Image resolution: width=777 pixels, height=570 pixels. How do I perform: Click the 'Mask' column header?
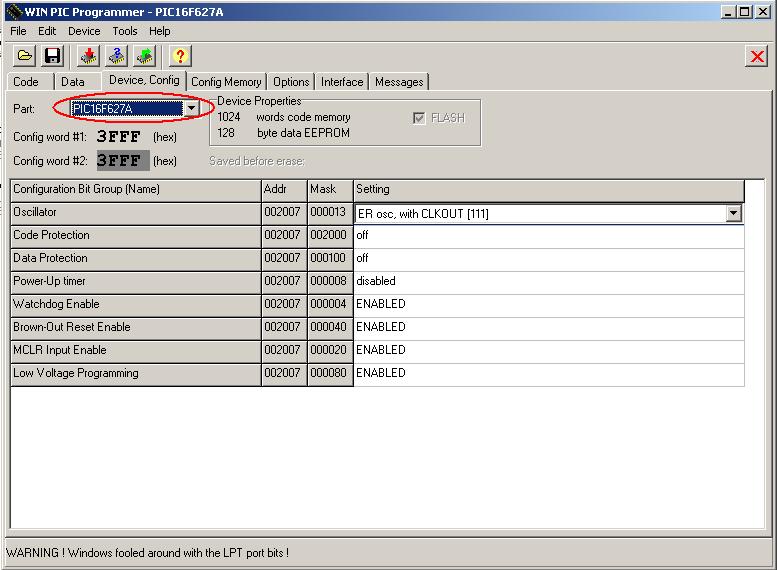[x=331, y=191]
